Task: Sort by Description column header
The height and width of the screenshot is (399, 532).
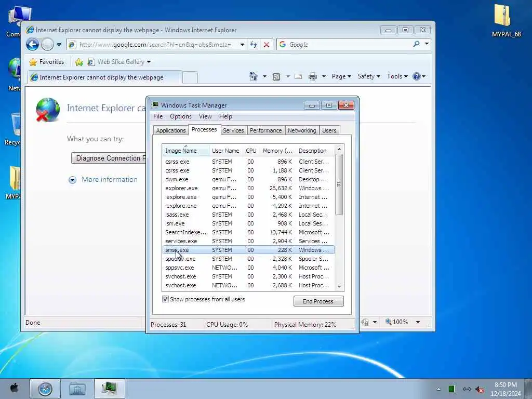Action: tap(315, 151)
